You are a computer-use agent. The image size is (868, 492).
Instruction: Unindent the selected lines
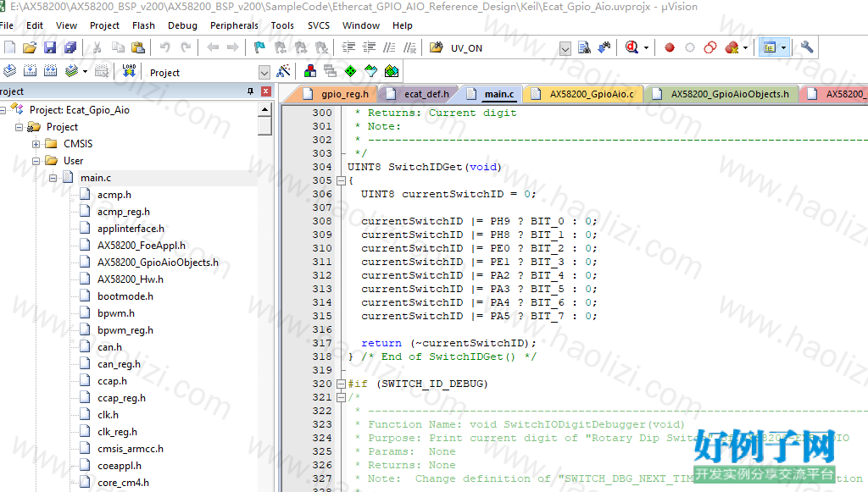(369, 47)
